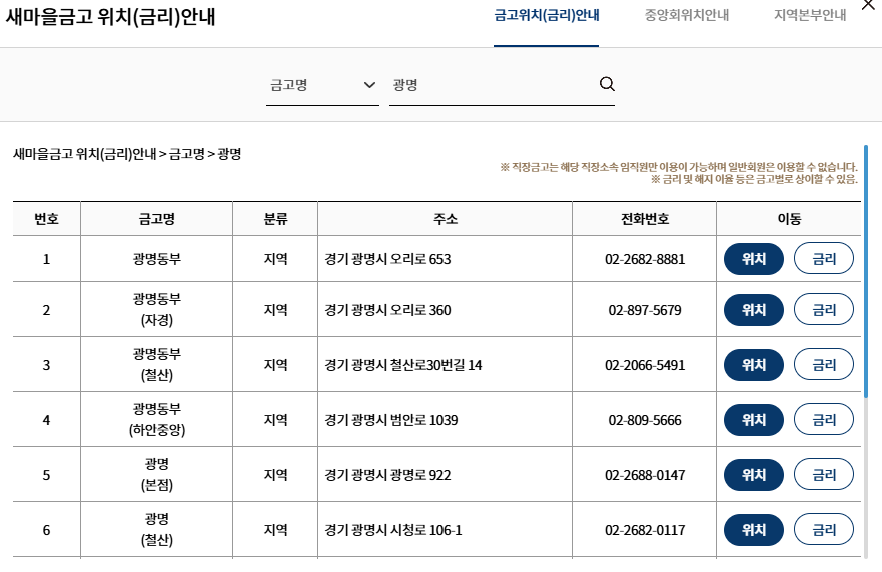Click phone number 02-809-5666
This screenshot has height=572, width=882.
[x=645, y=420]
